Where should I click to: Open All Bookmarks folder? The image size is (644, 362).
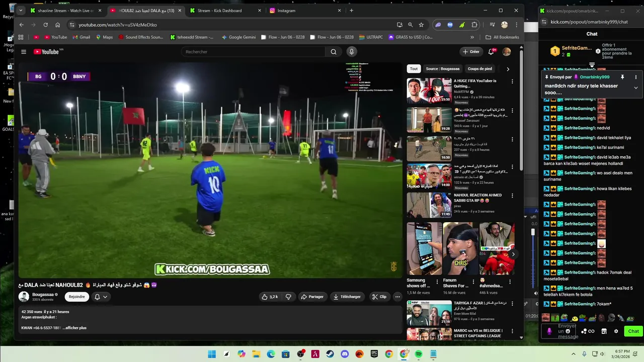[502, 37]
